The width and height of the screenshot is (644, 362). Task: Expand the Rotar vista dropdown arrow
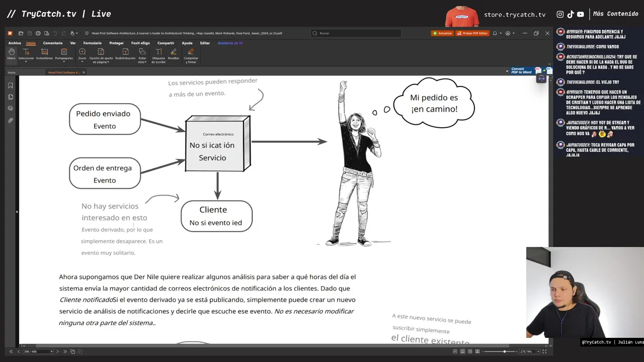145,62
